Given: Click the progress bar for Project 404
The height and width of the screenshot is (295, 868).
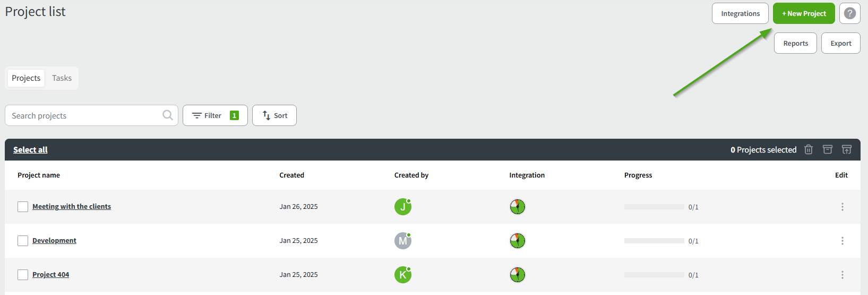Looking at the screenshot, I should [654, 275].
